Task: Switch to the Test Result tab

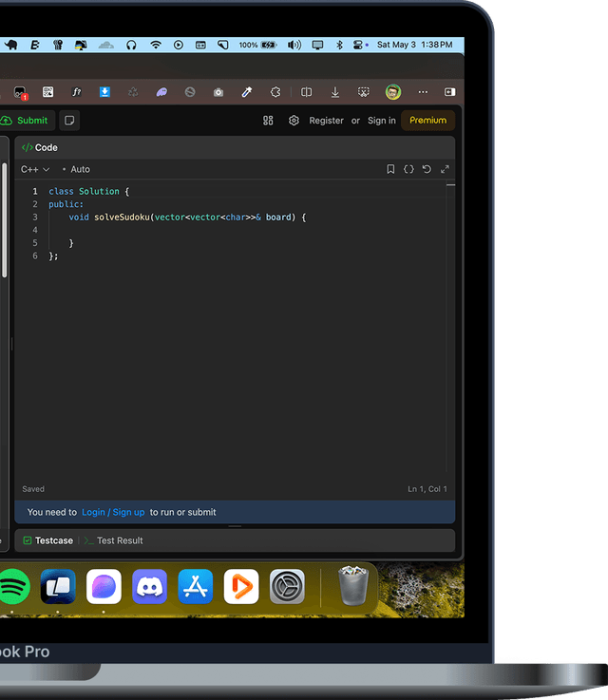Action: coord(114,540)
